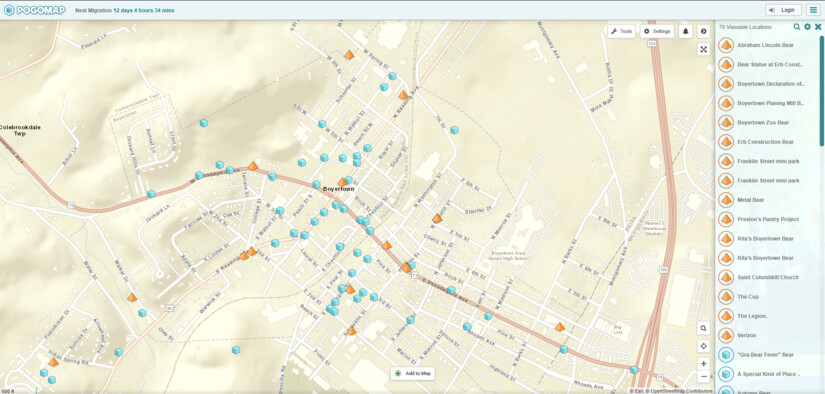Click the Login button
The image size is (825, 394).
coord(783,10)
